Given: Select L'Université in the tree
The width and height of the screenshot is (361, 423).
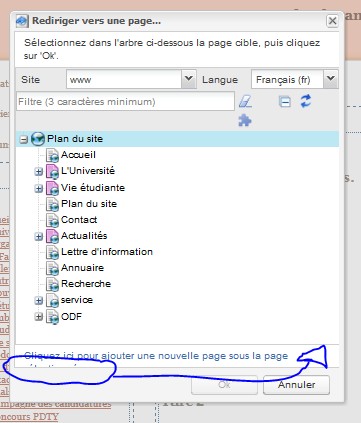Looking at the screenshot, I should point(88,171).
